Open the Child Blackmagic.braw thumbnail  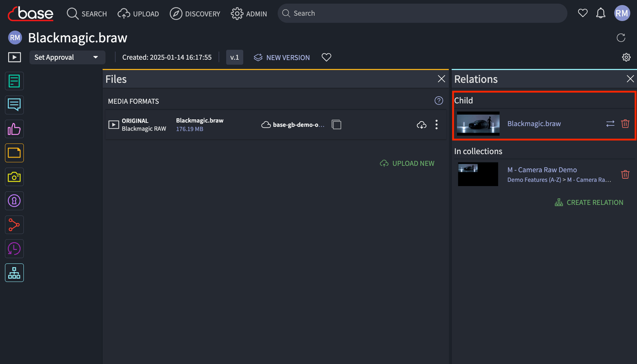tap(478, 124)
